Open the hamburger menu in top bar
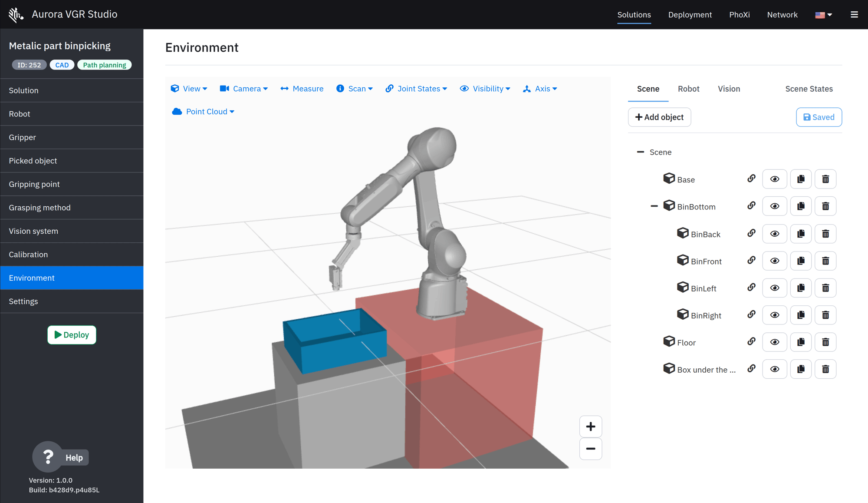 pyautogui.click(x=854, y=15)
